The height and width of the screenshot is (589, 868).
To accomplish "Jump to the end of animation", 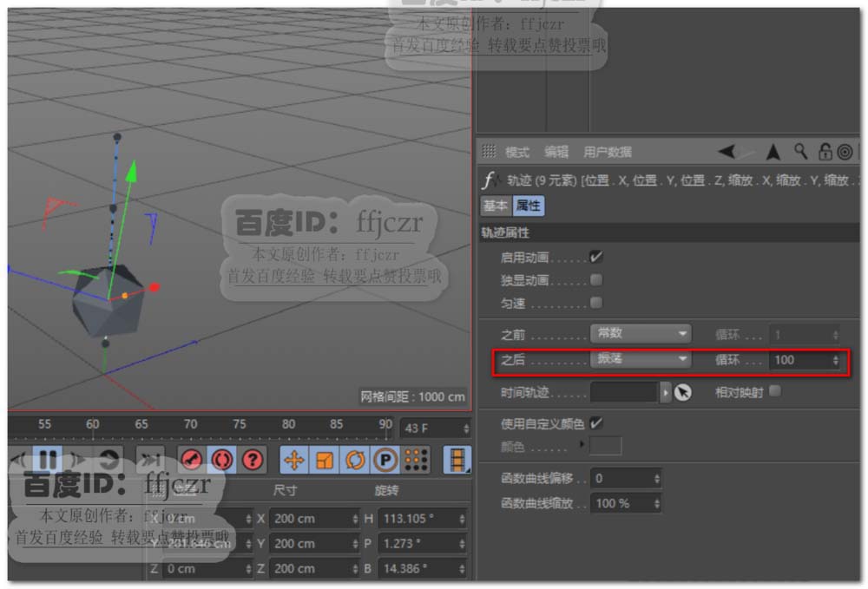I will pos(149,459).
